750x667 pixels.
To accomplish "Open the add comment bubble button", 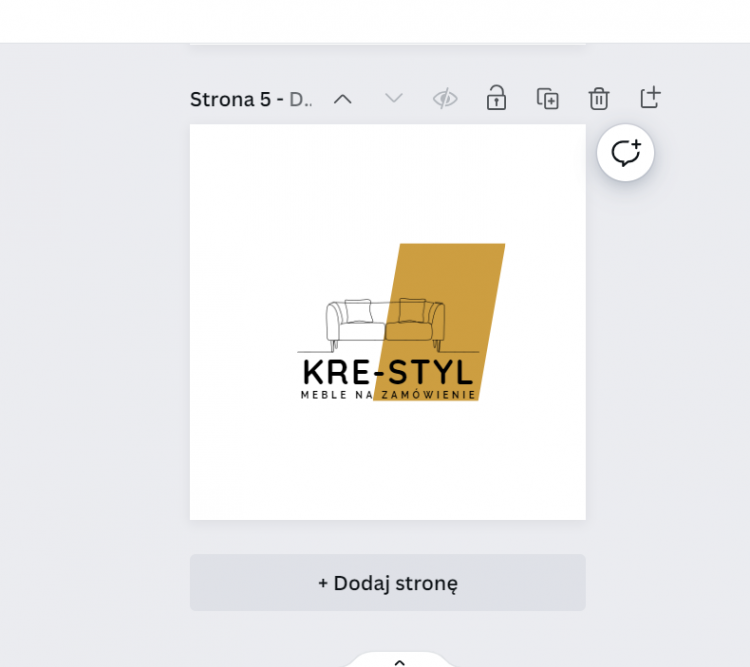I will 625,153.
